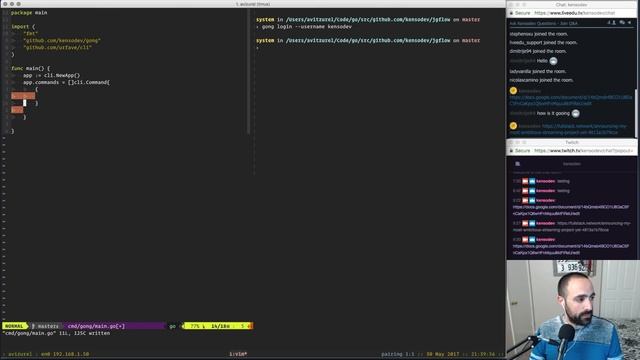Click the "github.com/urfave/cli" import string
This screenshot has width=640, height=360.
point(57,47)
